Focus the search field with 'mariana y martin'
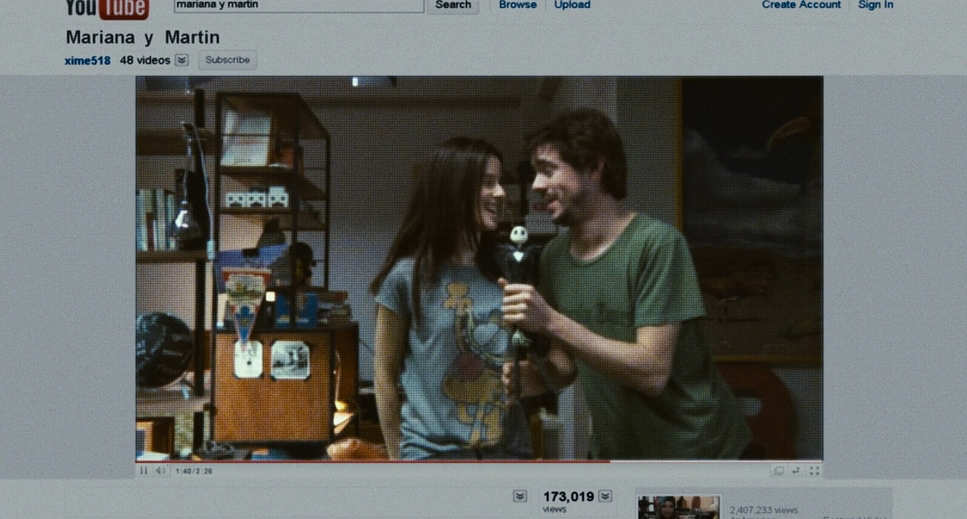The image size is (967, 519). pos(298,5)
